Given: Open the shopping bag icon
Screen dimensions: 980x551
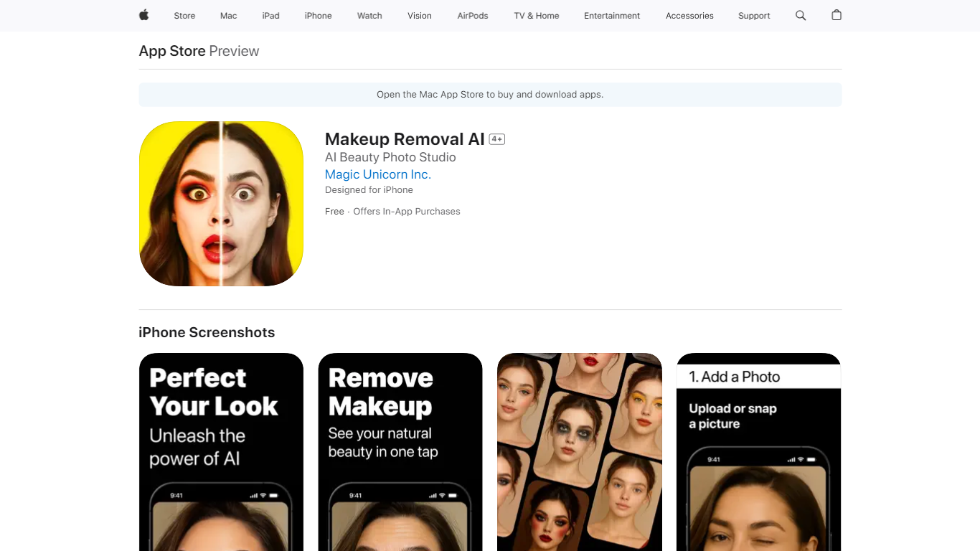Looking at the screenshot, I should tap(836, 15).
